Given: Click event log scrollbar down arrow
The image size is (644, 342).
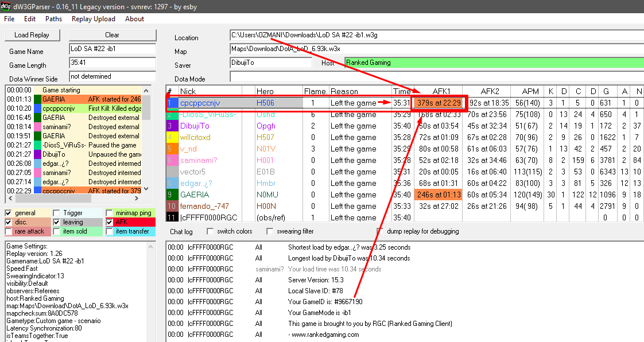Looking at the screenshot, I should pyautogui.click(x=146, y=189).
